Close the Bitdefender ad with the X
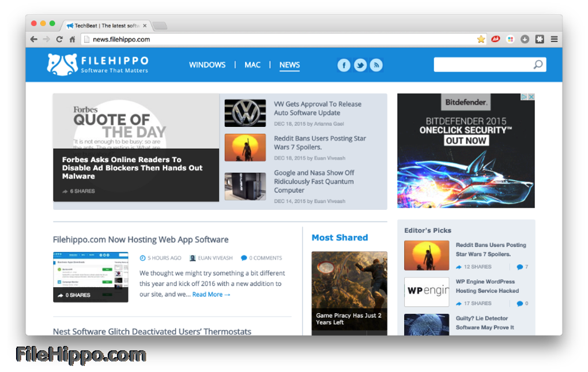 [531, 97]
